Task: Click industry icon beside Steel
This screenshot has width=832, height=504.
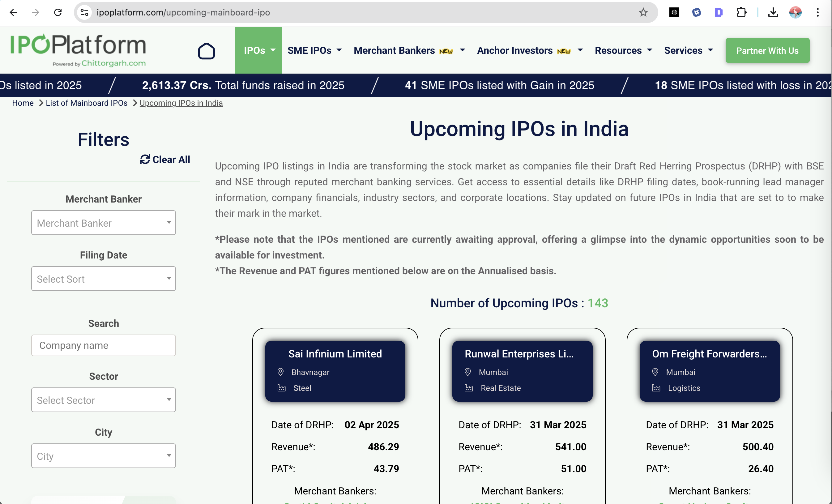Action: 282,388
